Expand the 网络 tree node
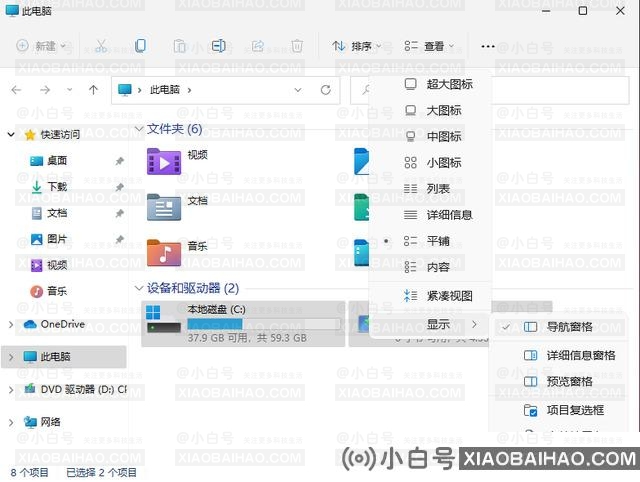 [11, 422]
